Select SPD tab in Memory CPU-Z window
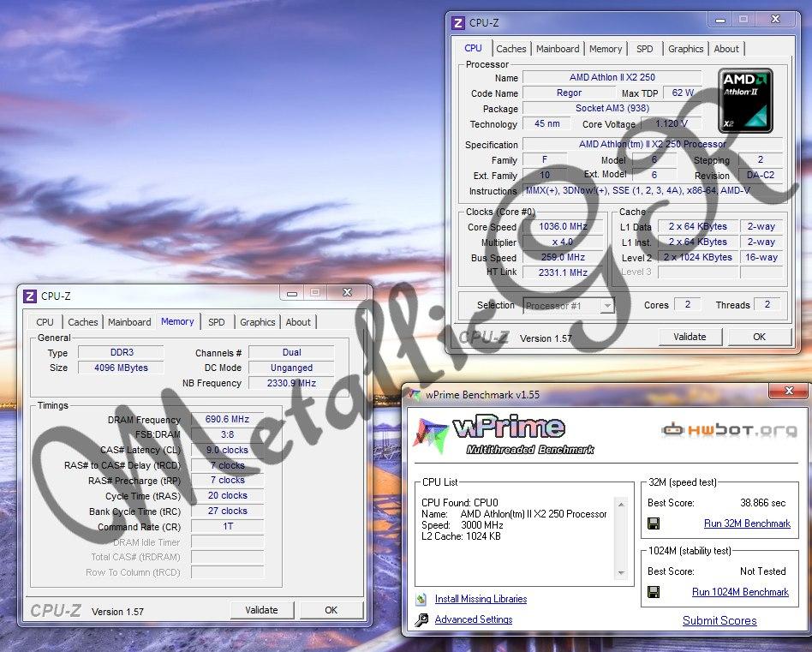This screenshot has width=812, height=652. point(217,322)
